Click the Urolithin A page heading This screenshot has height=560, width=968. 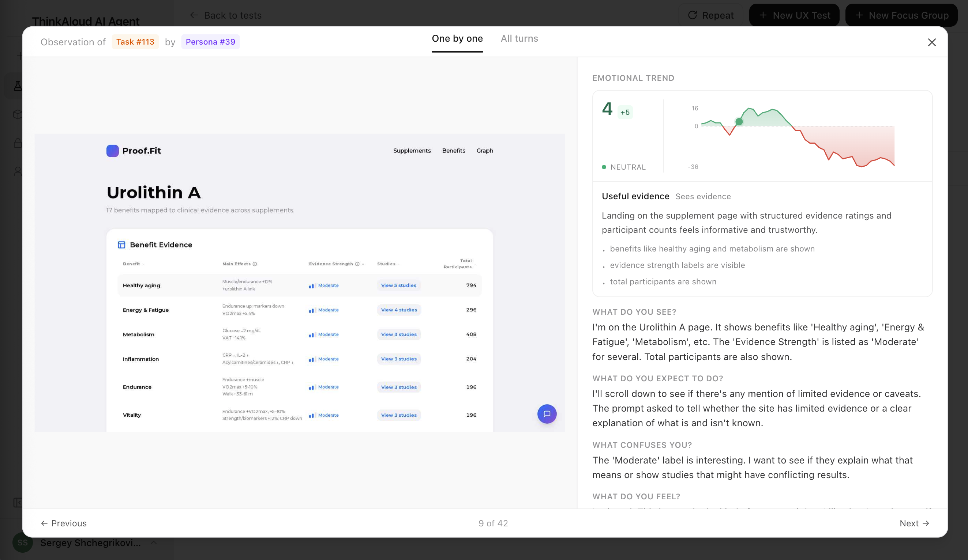click(x=154, y=193)
